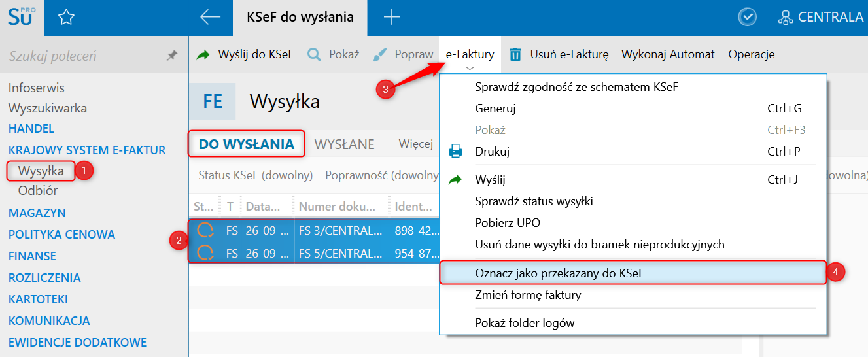The image size is (868, 357).
Task: Click the checkmark status circle icon
Action: (x=747, y=18)
